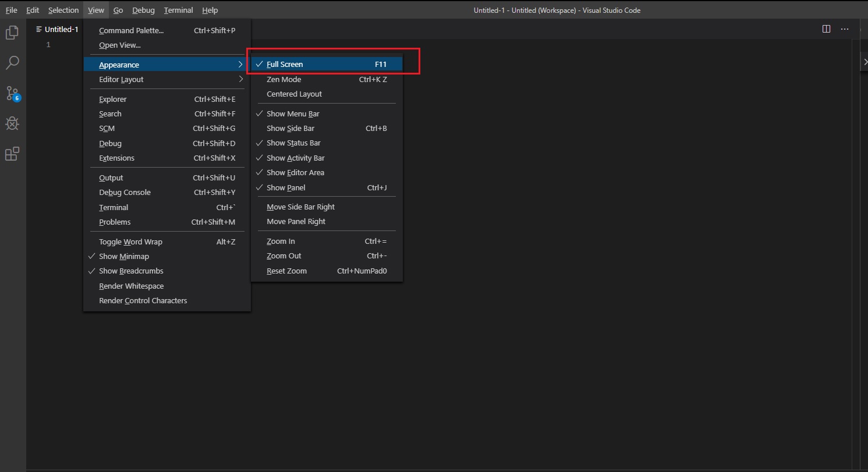Image resolution: width=868 pixels, height=472 pixels.
Task: Toggle Show Menu Bar
Action: [327, 114]
